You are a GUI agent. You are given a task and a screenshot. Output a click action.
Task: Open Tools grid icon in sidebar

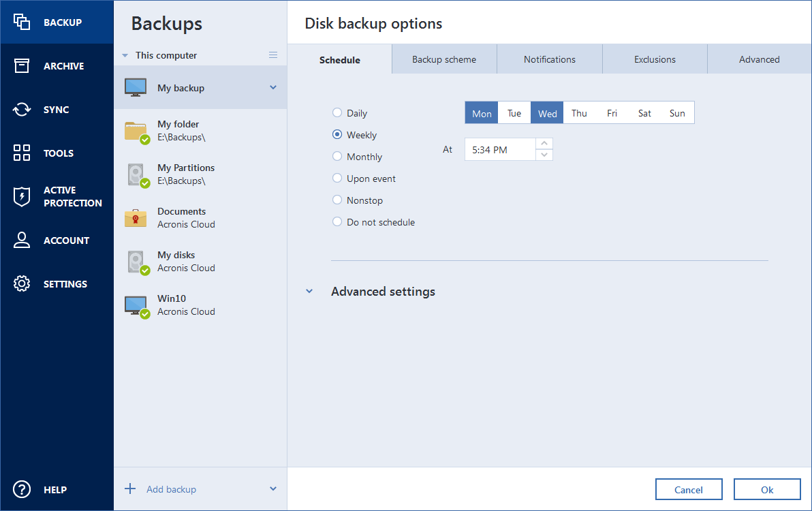coord(22,153)
